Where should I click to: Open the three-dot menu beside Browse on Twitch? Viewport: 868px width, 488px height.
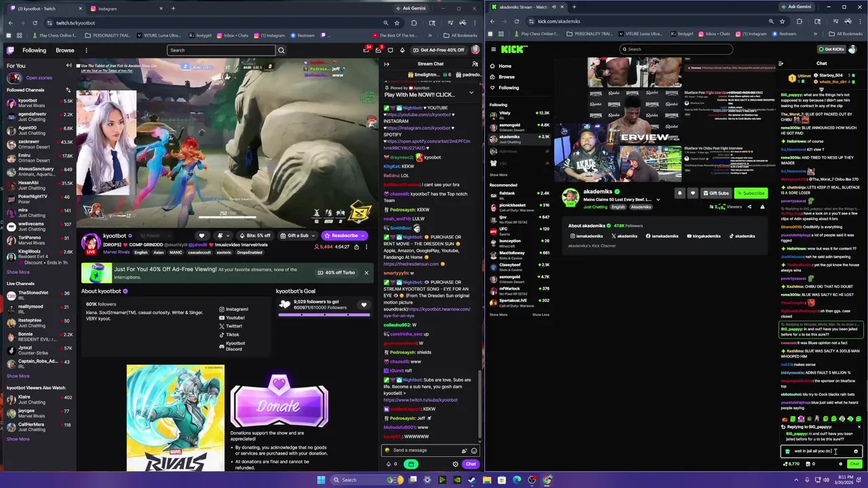pos(86,50)
